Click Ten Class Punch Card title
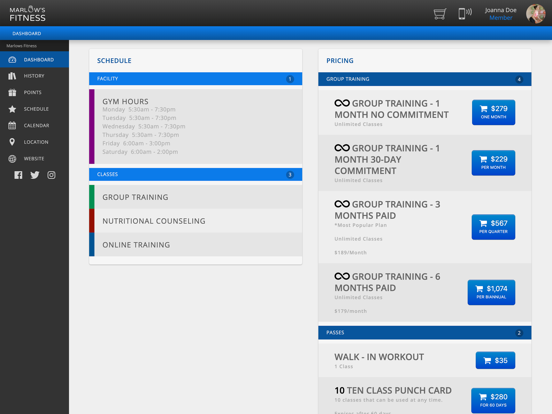This screenshot has height=414, width=552. (x=393, y=390)
